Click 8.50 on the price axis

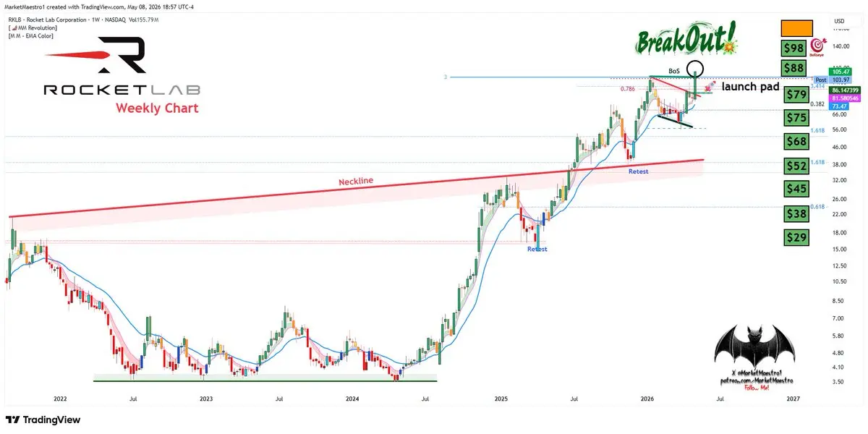tap(838, 301)
